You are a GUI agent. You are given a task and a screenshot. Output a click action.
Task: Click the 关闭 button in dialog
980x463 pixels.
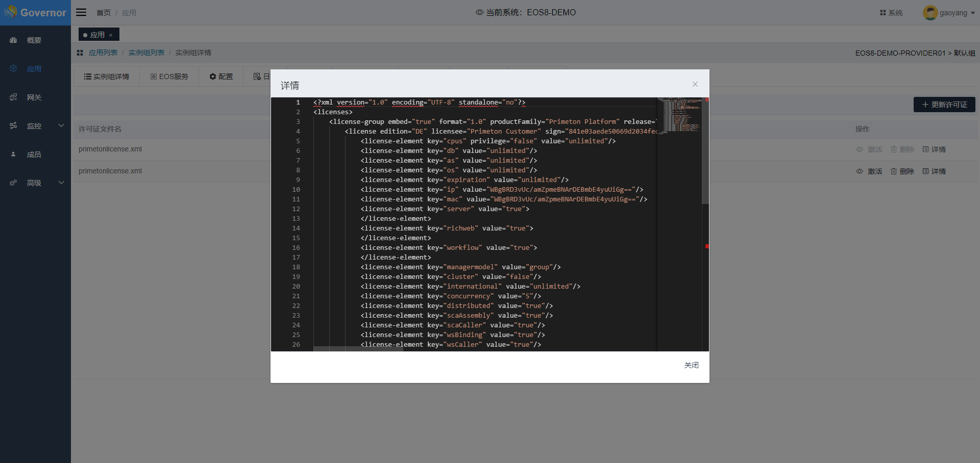click(691, 365)
